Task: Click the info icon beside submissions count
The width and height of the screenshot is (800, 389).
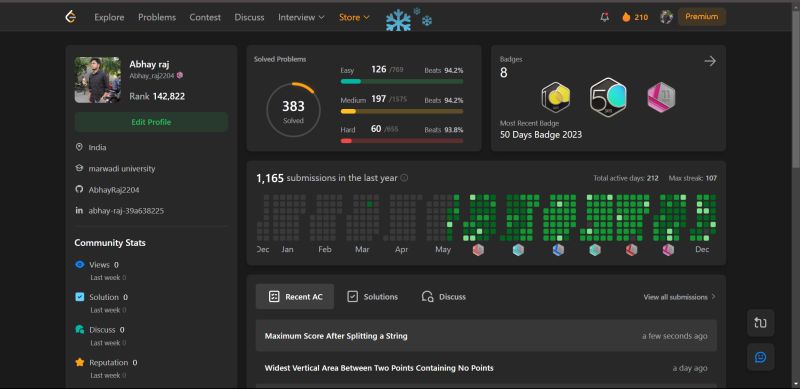Action: 404,178
